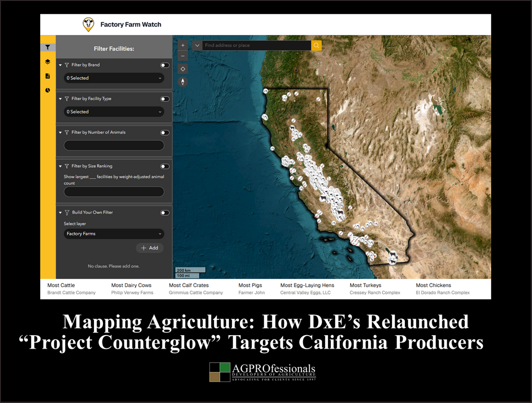Open the Central Valley Eggs, LLC link
This screenshot has height=403, width=532.
click(x=305, y=292)
